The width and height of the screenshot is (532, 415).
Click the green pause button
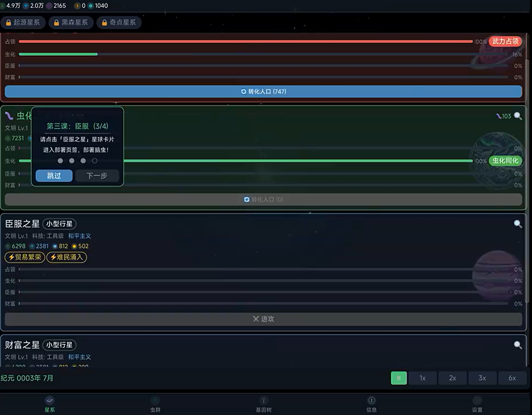398,378
